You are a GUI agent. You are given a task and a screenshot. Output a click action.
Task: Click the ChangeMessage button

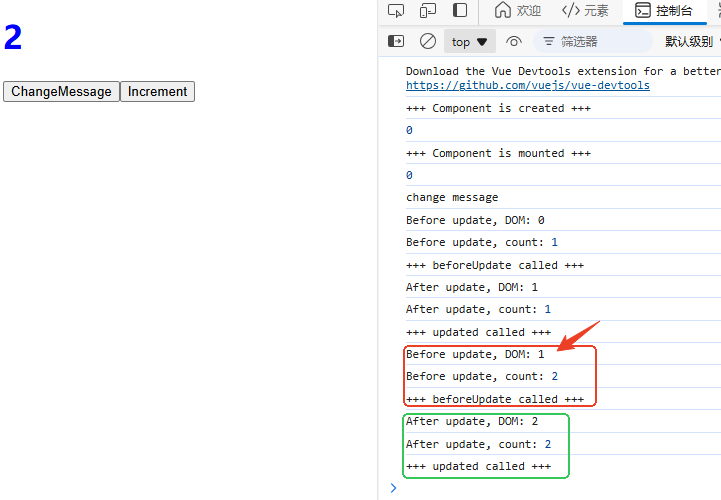61,92
